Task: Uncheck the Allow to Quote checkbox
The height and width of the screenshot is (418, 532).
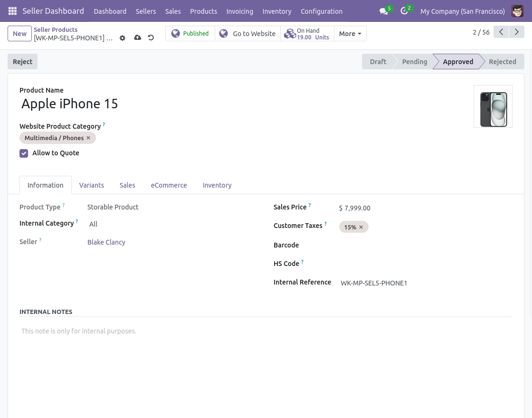Action: coord(24,153)
